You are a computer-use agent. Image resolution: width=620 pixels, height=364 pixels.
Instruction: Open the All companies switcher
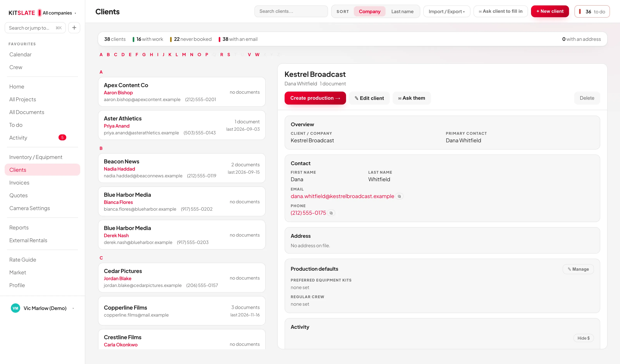[x=57, y=13]
